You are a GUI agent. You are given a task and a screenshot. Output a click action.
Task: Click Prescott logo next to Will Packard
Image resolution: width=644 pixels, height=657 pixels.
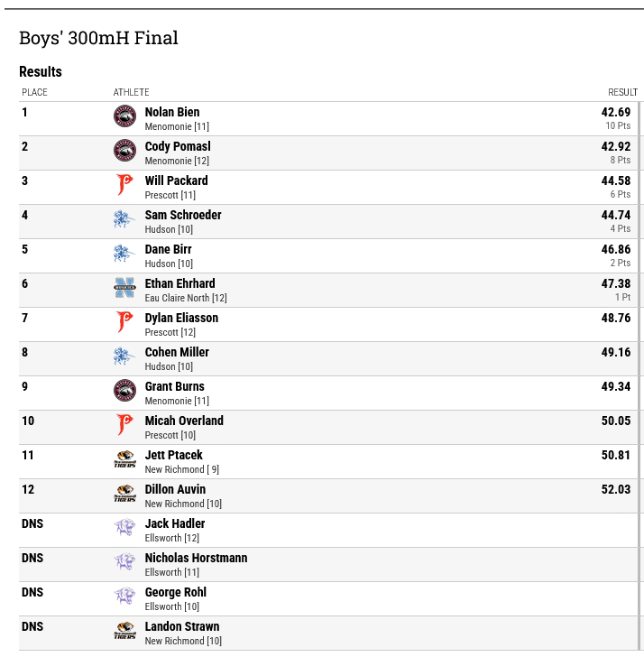coord(124,185)
